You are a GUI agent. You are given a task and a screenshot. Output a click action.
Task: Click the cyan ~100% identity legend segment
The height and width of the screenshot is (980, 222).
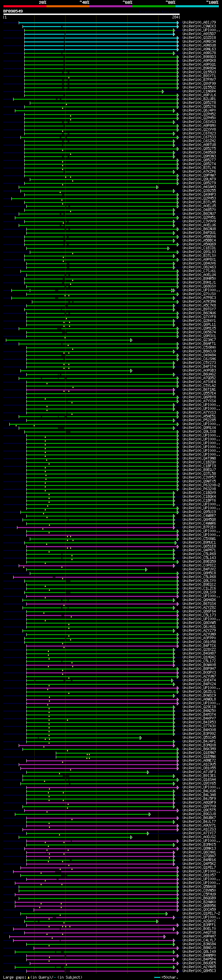point(197,6)
